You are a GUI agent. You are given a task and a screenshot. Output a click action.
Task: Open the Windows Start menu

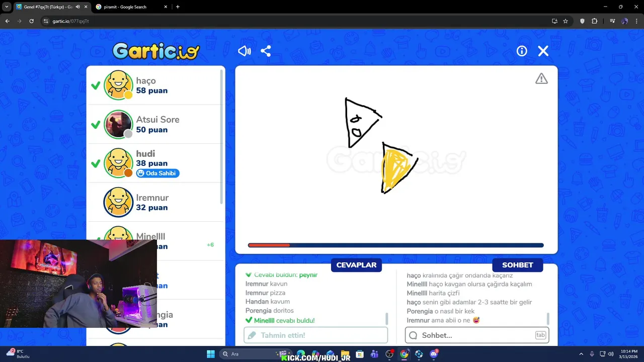point(211,354)
